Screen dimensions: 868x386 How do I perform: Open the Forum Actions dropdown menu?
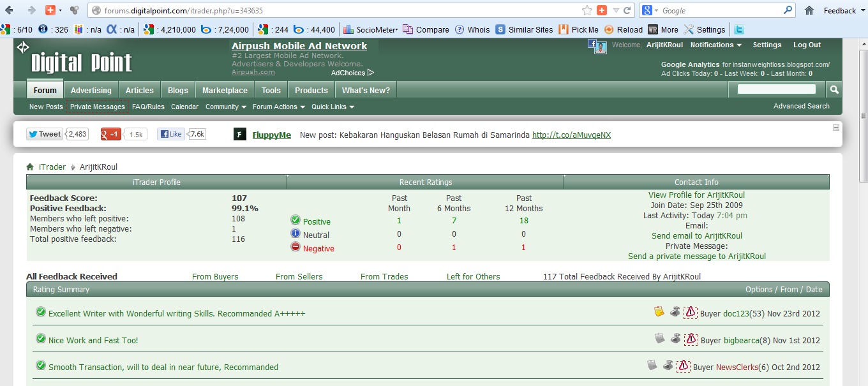(278, 107)
